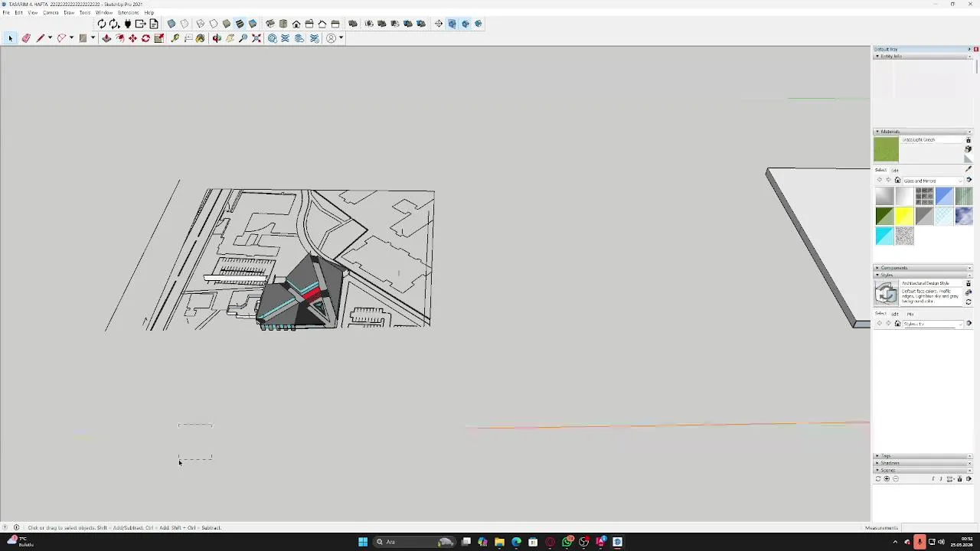Viewport: 980px width, 551px height.
Task: Select the Follow Me tool
Action: 119,38
